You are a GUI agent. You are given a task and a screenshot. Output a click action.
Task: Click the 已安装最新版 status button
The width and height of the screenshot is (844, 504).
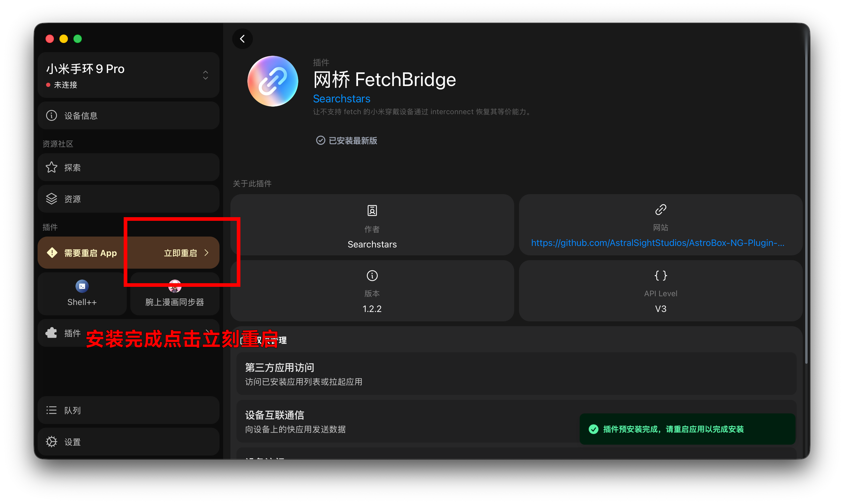click(x=347, y=141)
